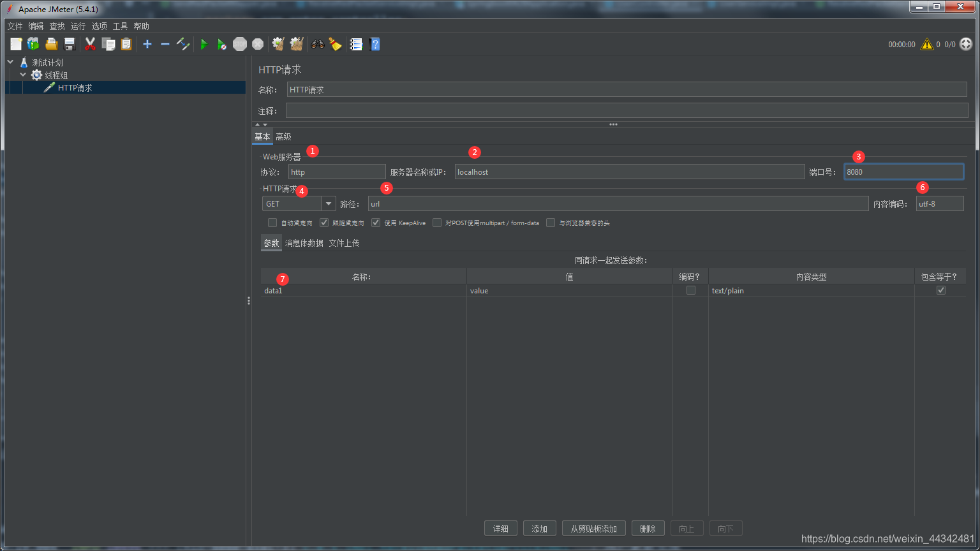Clear results with single broom-gear icon

[x=278, y=44]
